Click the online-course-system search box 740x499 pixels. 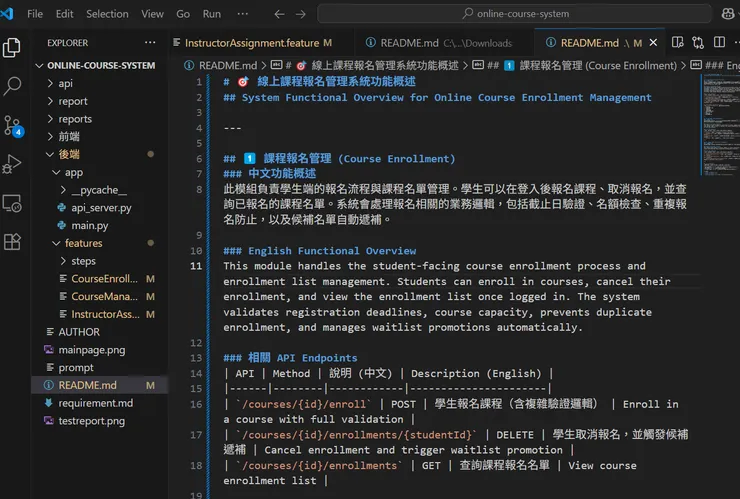pyautogui.click(x=514, y=14)
